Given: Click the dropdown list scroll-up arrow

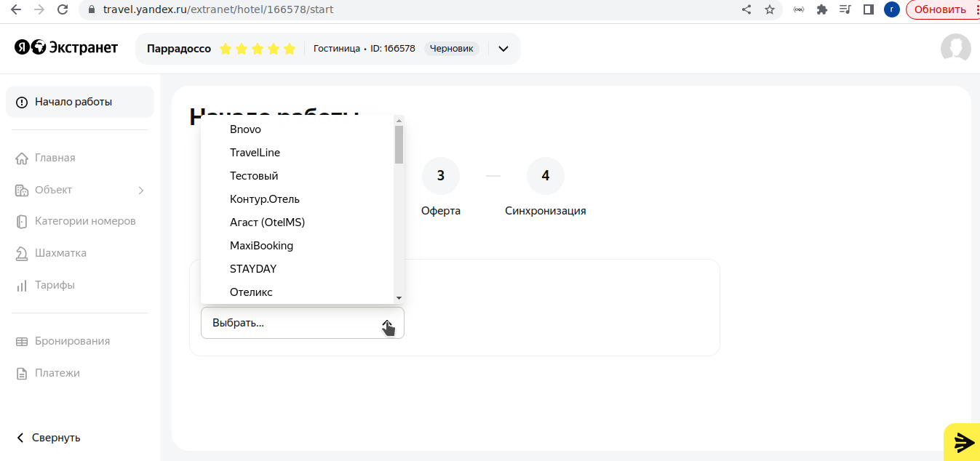Looking at the screenshot, I should [x=399, y=121].
